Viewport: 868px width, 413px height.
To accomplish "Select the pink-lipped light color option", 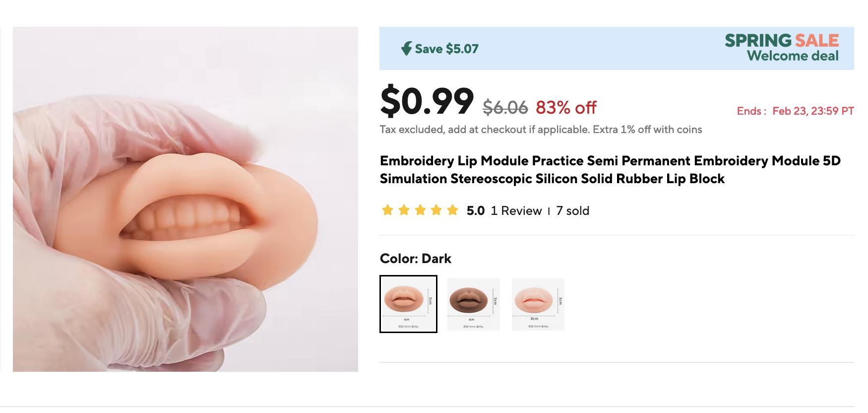I will [538, 304].
